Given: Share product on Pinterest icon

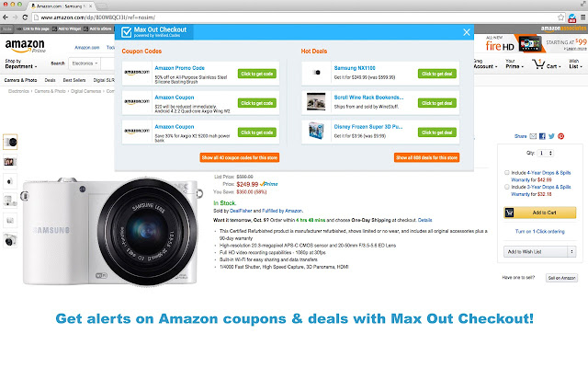Looking at the screenshot, I should click(560, 136).
